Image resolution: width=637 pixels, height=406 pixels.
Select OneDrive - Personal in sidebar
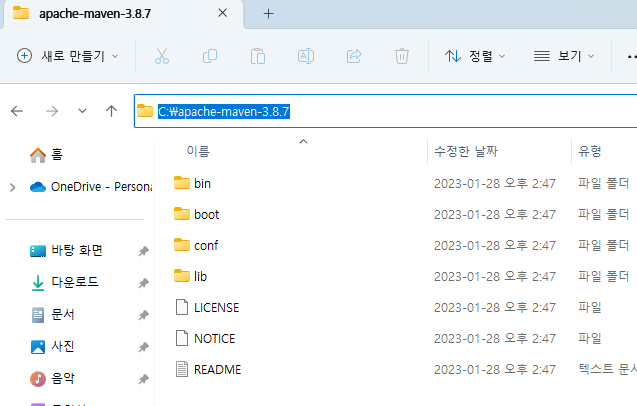(91, 187)
